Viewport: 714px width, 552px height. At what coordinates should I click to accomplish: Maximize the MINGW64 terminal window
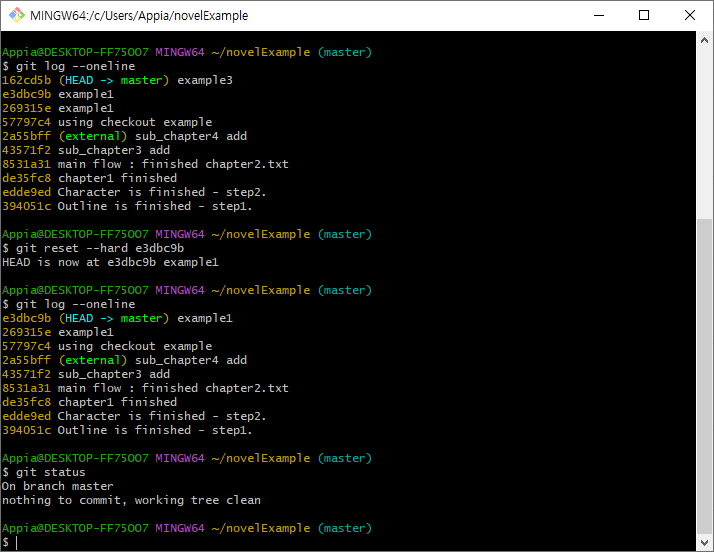[x=644, y=15]
